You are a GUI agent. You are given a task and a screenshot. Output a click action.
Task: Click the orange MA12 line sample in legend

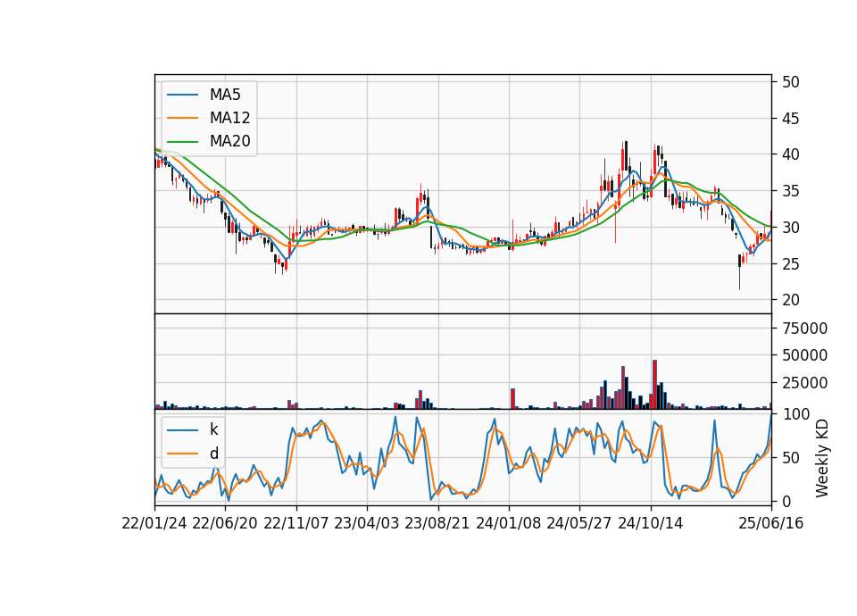pyautogui.click(x=182, y=118)
